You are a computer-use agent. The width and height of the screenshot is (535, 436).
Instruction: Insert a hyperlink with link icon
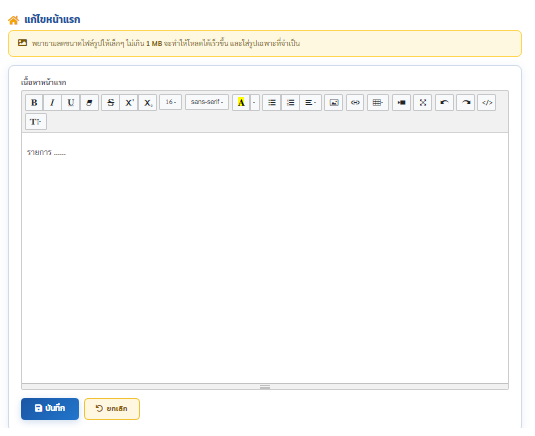[x=355, y=103]
